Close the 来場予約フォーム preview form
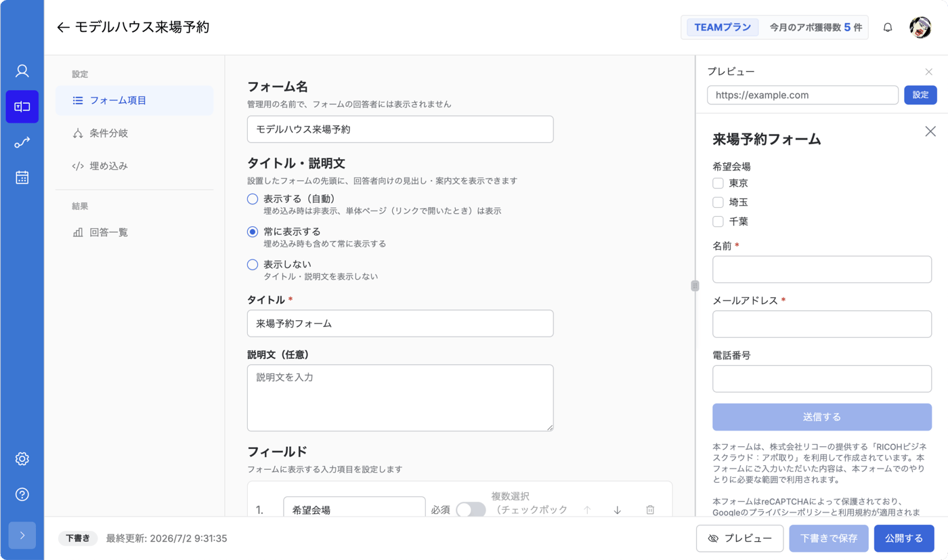 (x=930, y=131)
